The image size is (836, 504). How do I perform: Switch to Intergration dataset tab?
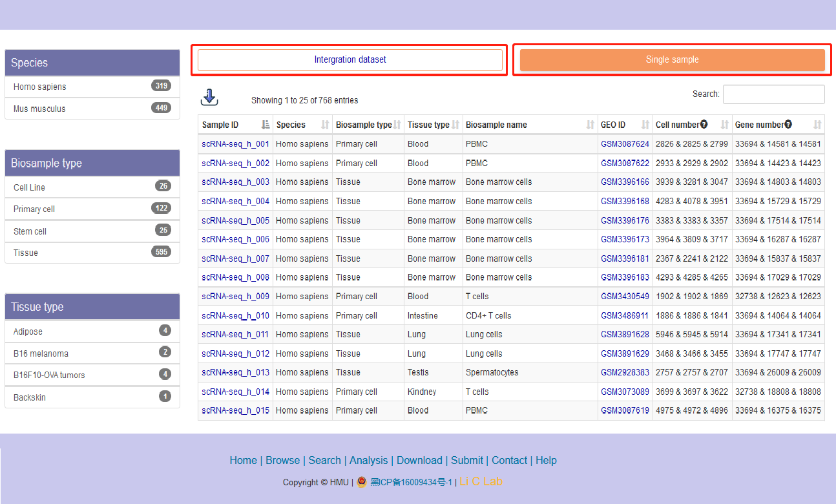coord(350,59)
